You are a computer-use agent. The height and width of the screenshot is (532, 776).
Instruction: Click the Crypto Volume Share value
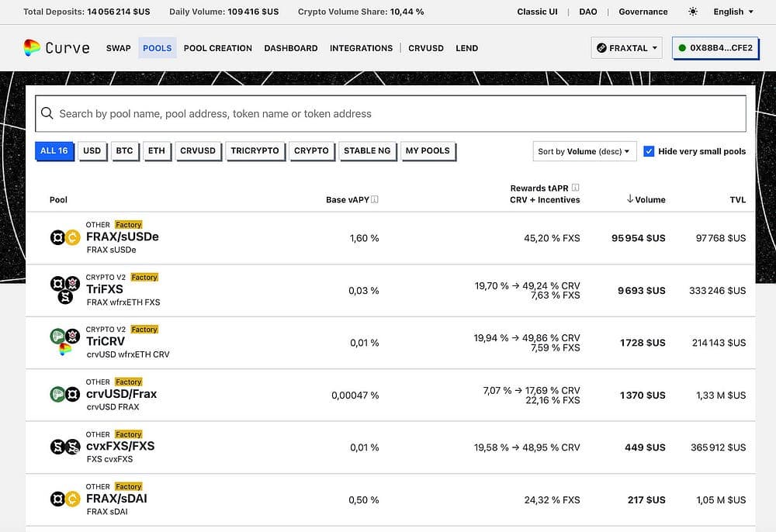[x=407, y=12]
